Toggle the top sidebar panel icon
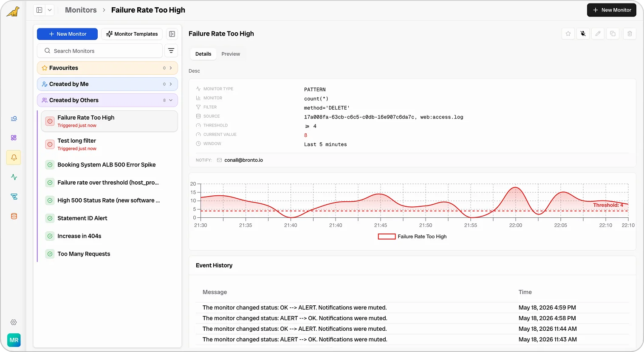The image size is (644, 352). click(39, 10)
